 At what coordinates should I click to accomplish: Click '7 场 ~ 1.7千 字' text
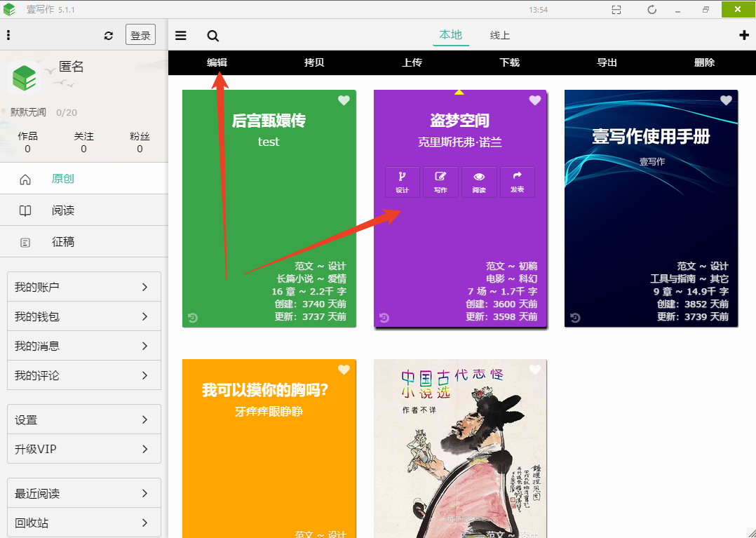[x=502, y=291]
